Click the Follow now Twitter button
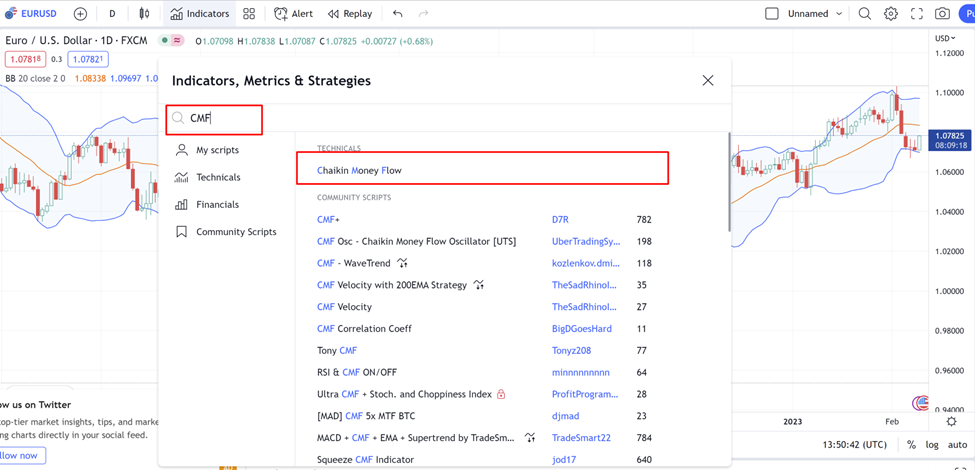 [21, 455]
